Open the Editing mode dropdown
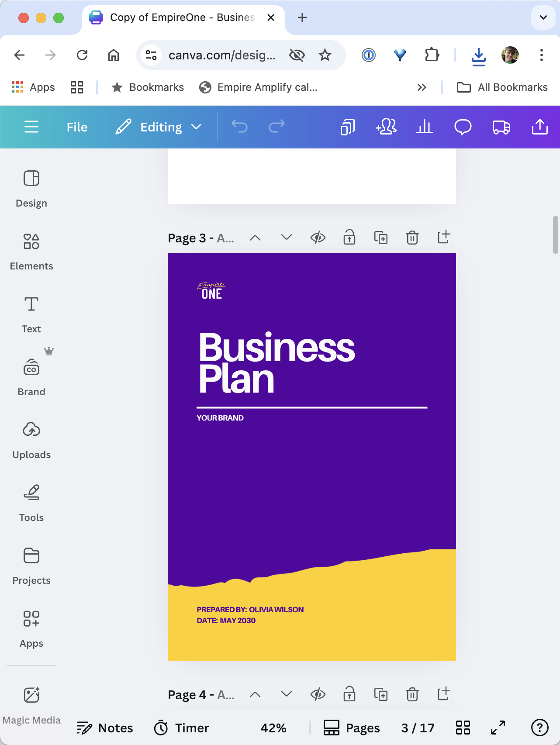Image resolution: width=560 pixels, height=745 pixels. pos(159,127)
